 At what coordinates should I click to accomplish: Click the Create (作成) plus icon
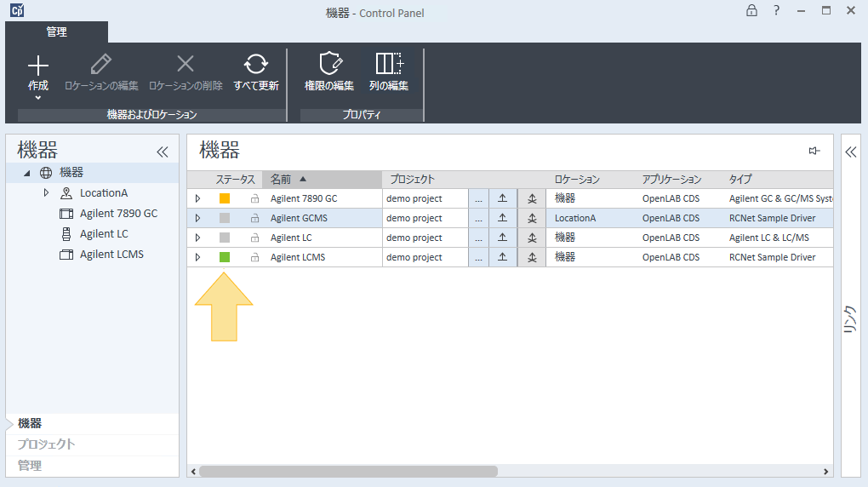[38, 66]
